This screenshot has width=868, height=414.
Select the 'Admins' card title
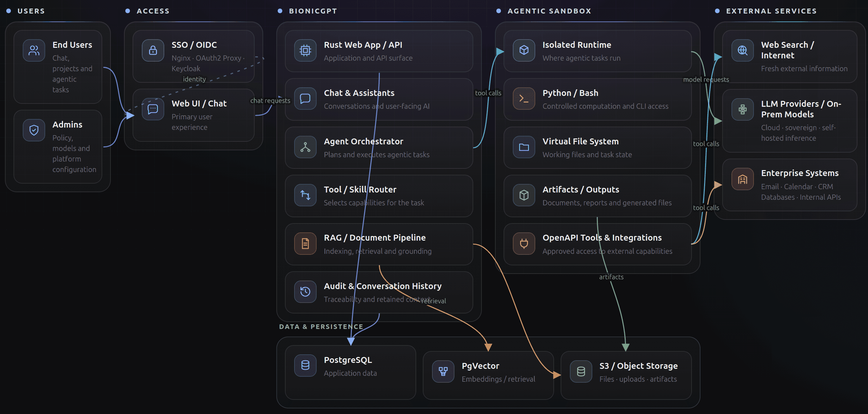point(67,125)
